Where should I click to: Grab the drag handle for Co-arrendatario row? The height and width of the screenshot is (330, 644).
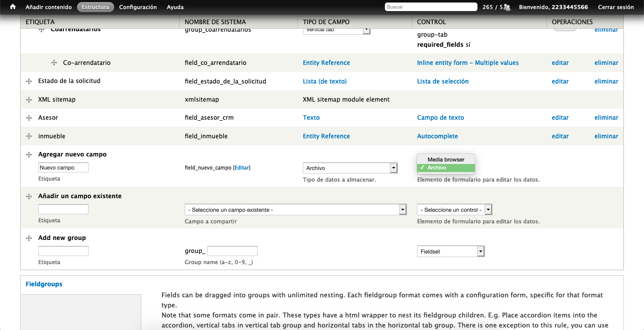54,63
